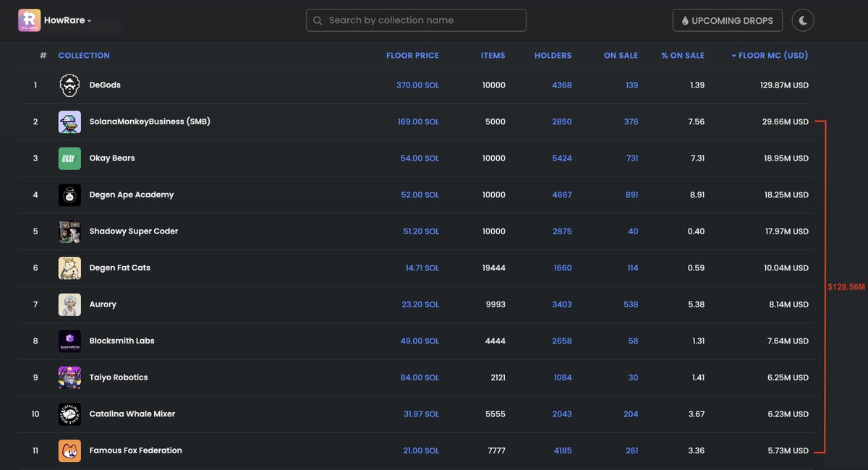This screenshot has height=470, width=868.
Task: Open the Upcoming Drops page
Action: coord(728,20)
